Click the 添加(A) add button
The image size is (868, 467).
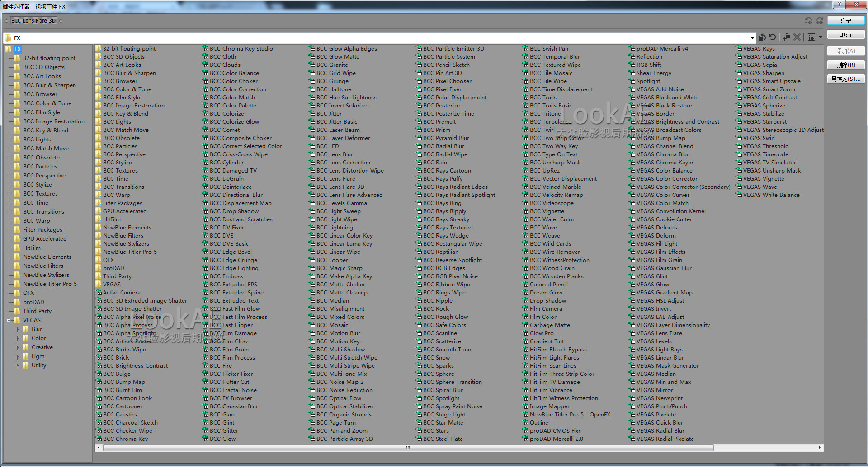(x=846, y=51)
